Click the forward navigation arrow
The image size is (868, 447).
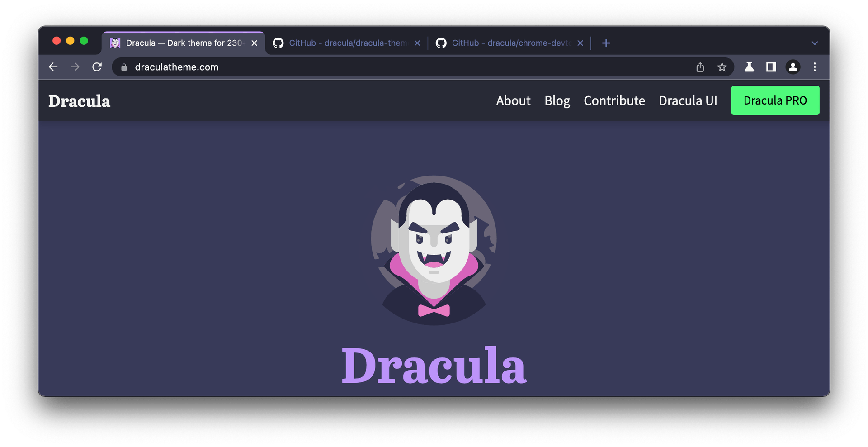click(75, 67)
